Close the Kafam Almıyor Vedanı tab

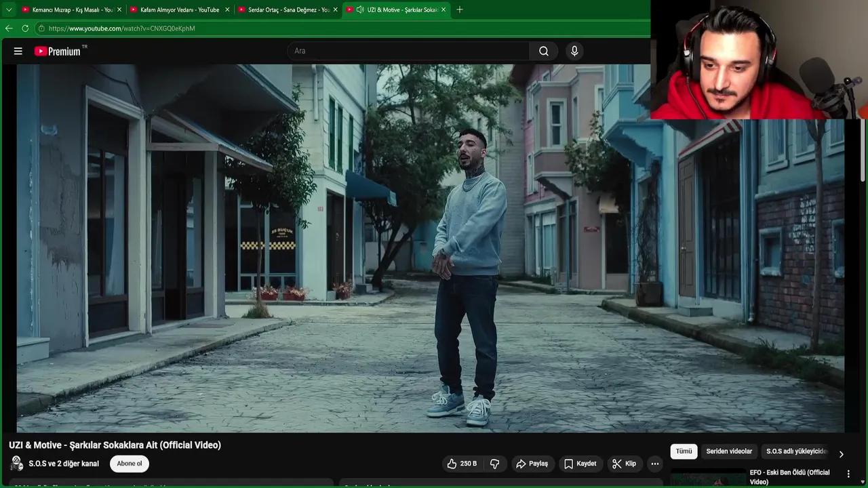point(227,9)
